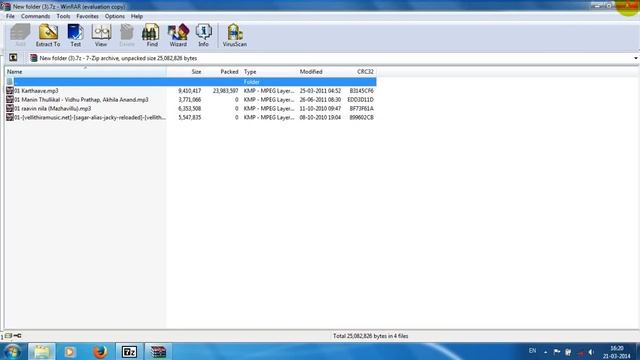Click the icon of 01 Karthaave.mp3
This screenshot has width=640, height=360.
(10, 91)
